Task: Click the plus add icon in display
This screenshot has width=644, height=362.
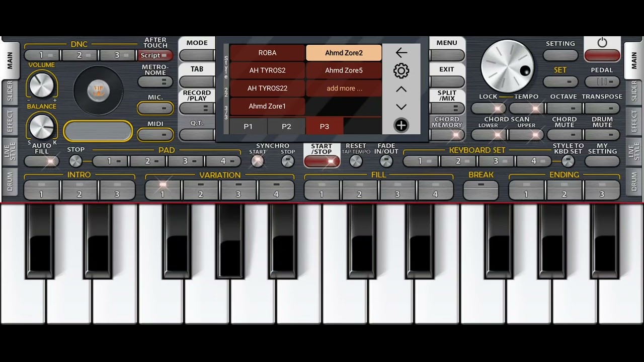Action: click(x=401, y=125)
